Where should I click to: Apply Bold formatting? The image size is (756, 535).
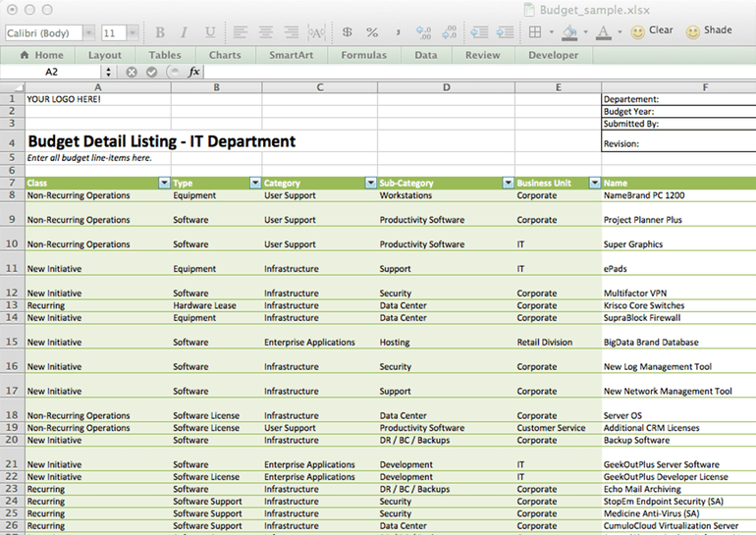[x=160, y=32]
